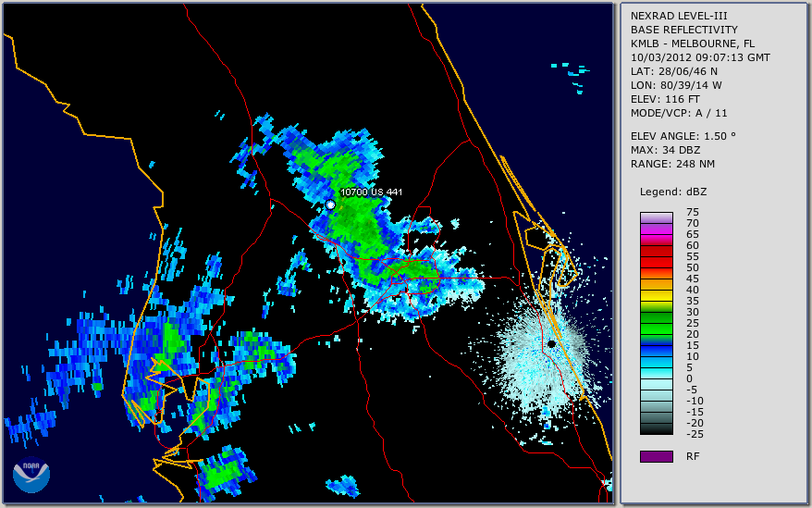Click the '-25' legend value
Viewport: 812px width, 508px height.
pyautogui.click(x=695, y=434)
